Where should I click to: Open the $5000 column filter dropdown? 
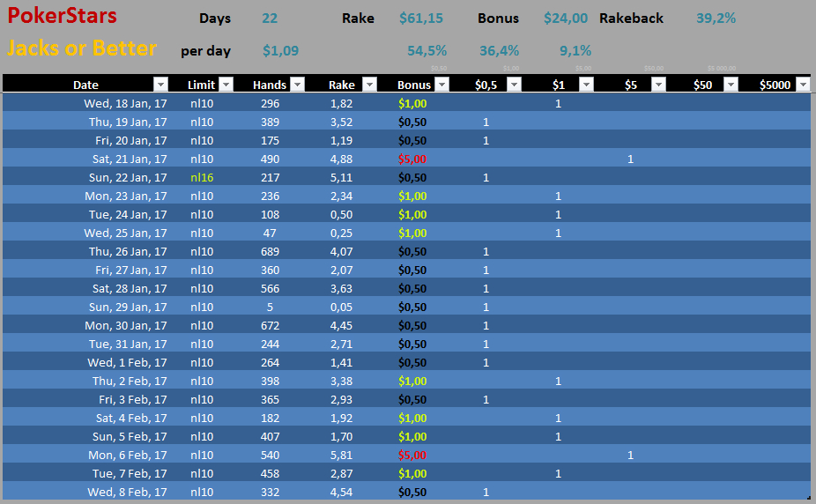(804, 85)
